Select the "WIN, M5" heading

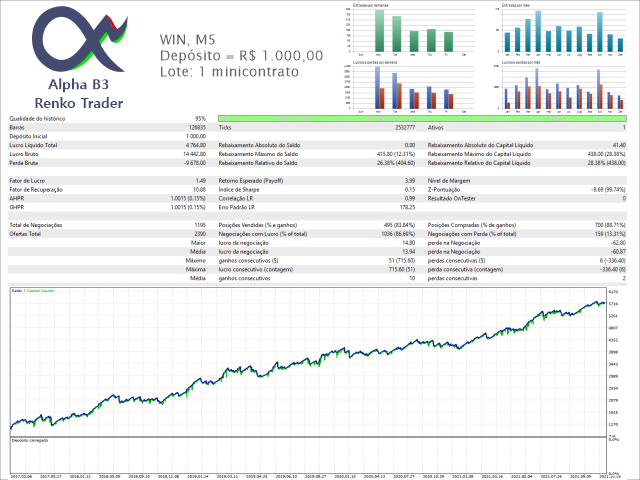click(187, 40)
